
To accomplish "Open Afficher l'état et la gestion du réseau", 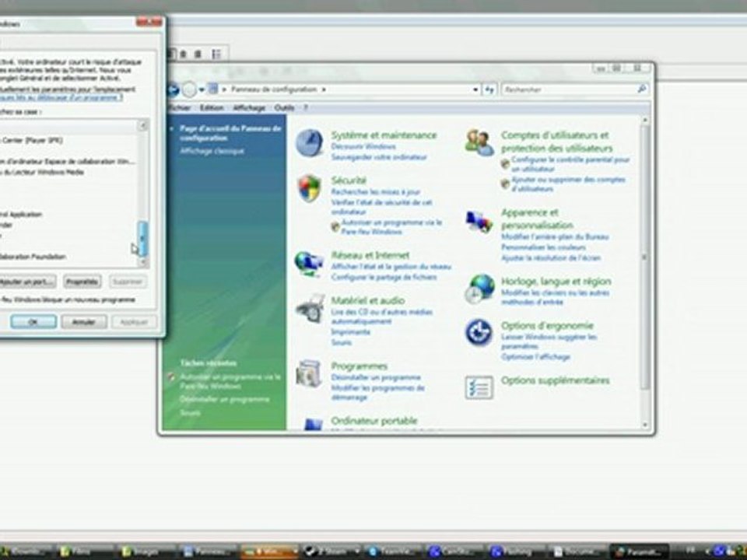I will [391, 267].
